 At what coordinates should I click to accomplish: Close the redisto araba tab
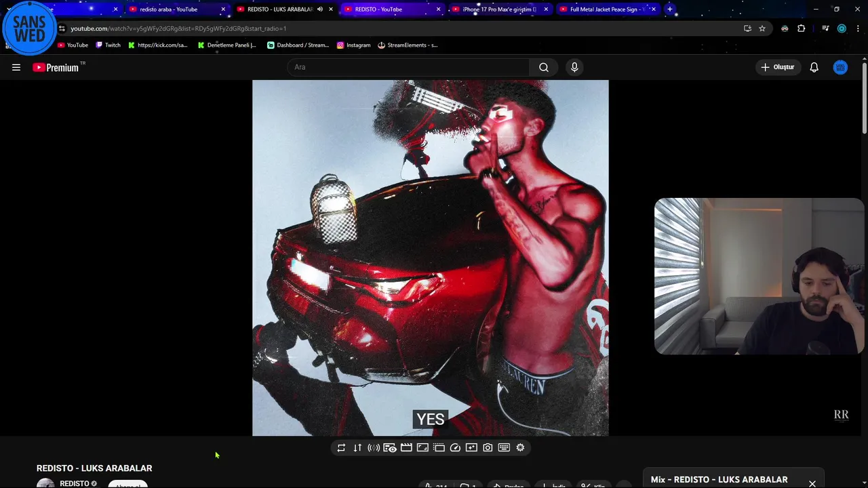(223, 9)
